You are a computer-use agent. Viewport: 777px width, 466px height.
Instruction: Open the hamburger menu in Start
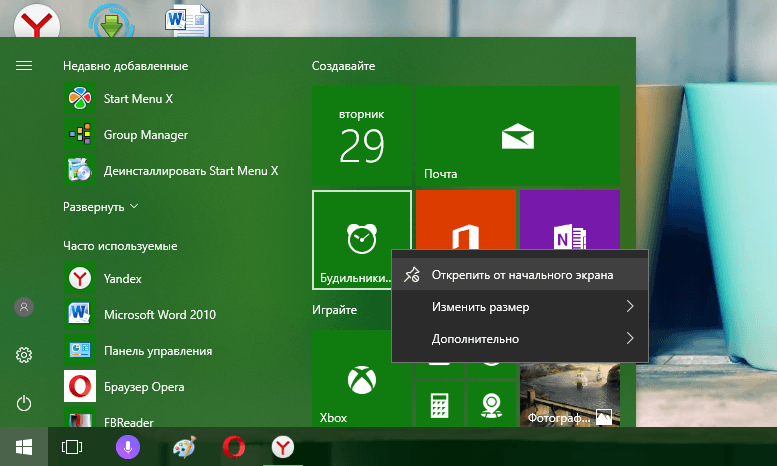pos(24,65)
